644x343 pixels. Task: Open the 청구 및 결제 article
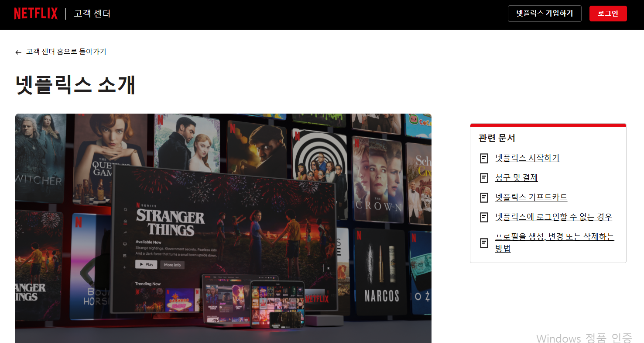tap(516, 177)
